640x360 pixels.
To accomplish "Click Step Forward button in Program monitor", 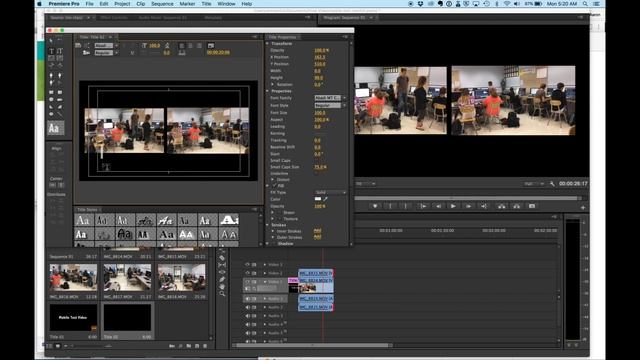I will pyautogui.click(x=468, y=207).
